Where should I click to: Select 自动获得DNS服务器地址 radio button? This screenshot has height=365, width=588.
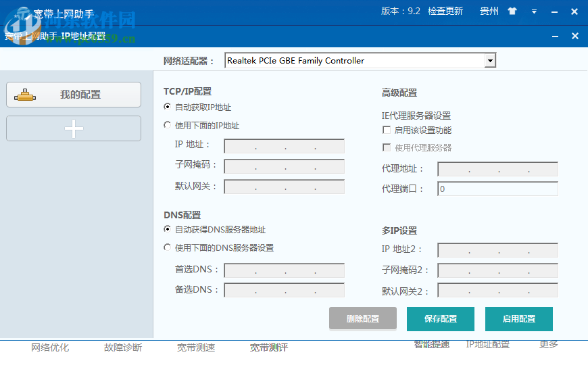click(167, 229)
